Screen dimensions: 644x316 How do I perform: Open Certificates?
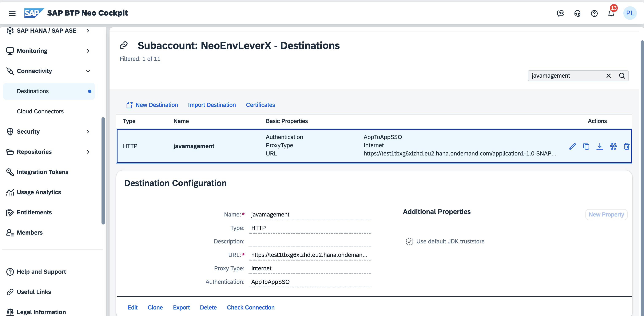coord(260,105)
